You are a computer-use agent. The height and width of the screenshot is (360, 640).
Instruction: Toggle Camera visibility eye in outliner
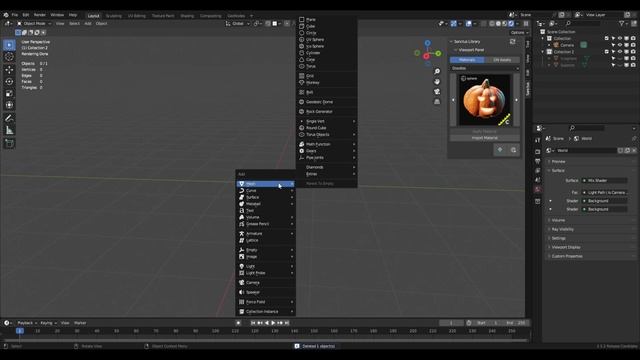click(620, 45)
